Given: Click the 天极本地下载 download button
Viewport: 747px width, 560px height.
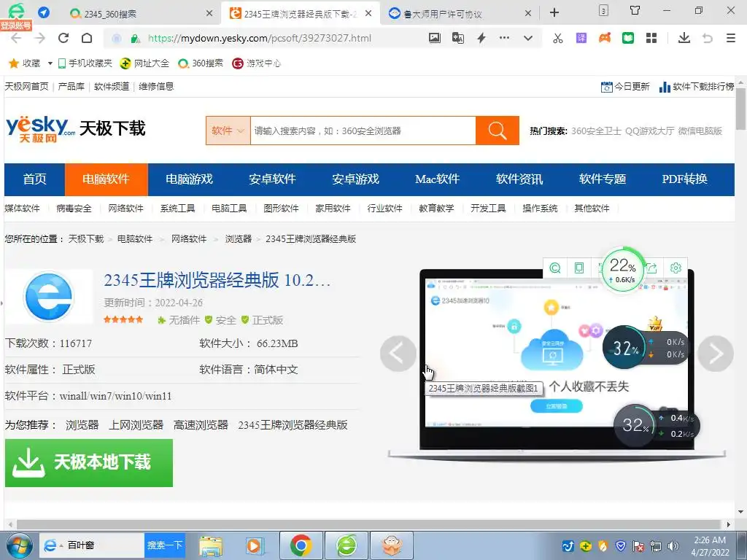Looking at the screenshot, I should [88, 463].
